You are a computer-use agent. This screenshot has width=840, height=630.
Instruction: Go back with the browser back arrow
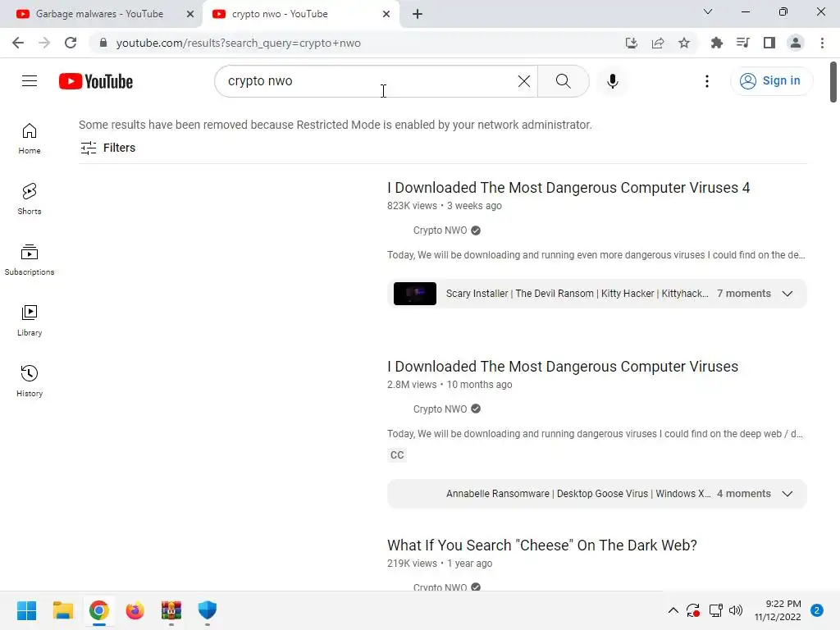tap(18, 43)
